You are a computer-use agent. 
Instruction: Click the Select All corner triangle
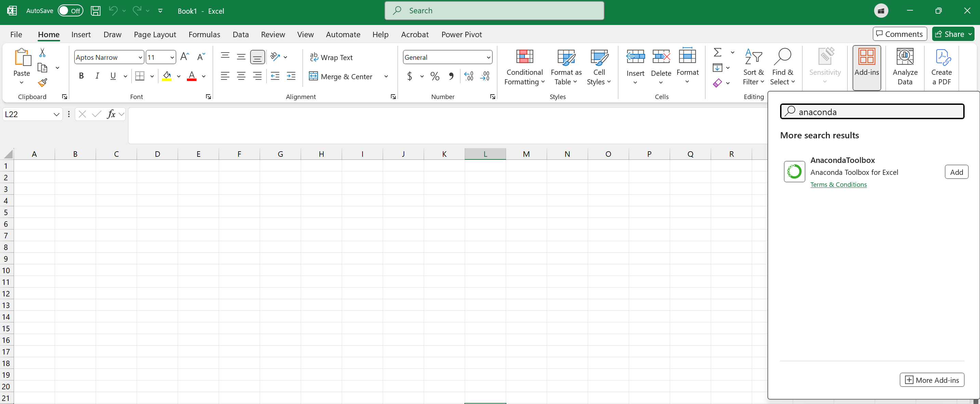(x=8, y=154)
